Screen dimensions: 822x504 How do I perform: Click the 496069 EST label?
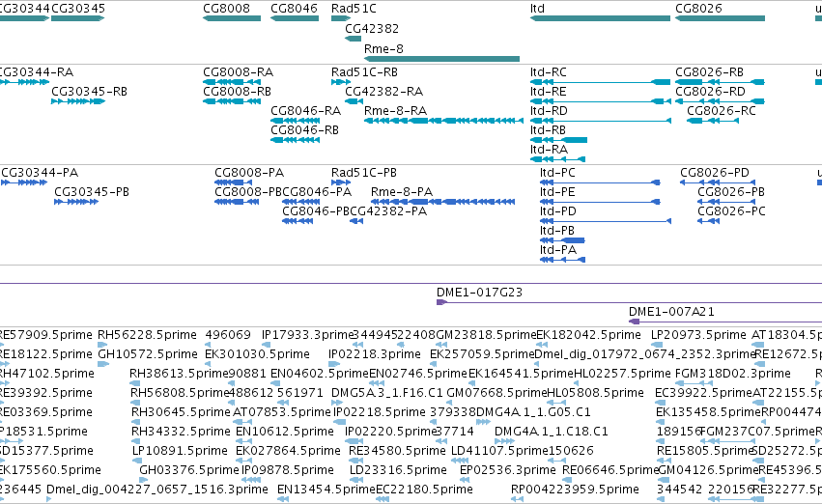click(228, 335)
